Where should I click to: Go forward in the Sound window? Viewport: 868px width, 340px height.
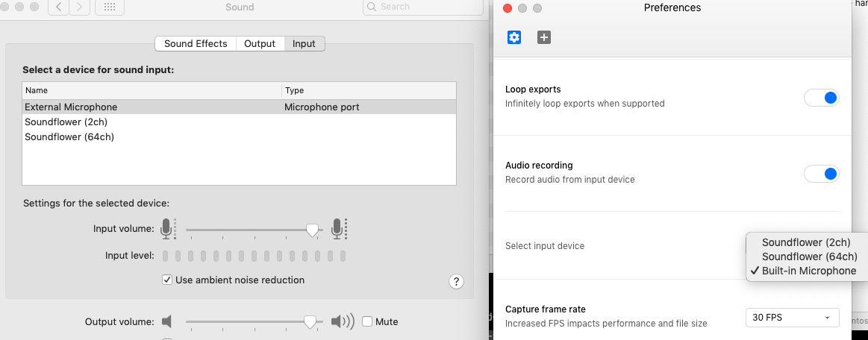coord(80,7)
